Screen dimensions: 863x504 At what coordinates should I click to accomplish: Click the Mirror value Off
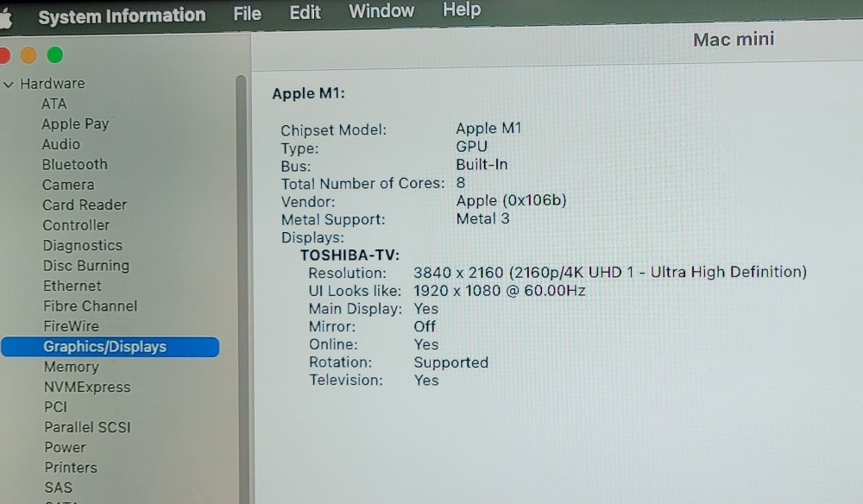(x=425, y=327)
